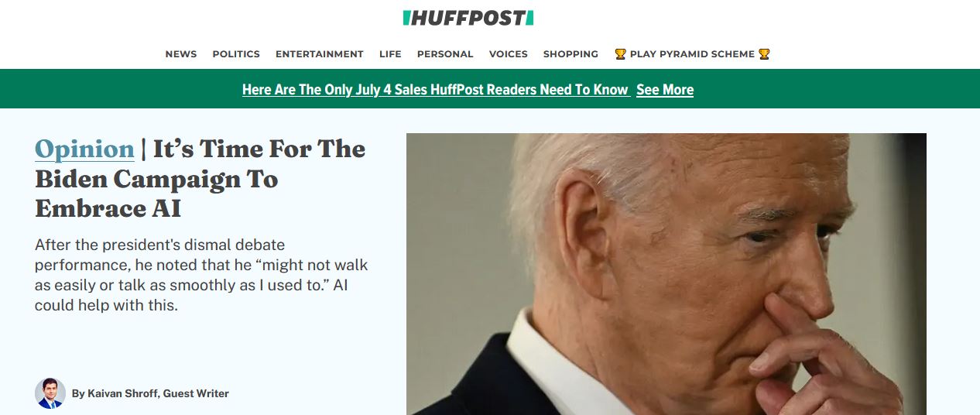Click the right trophy icon after Pyramid Scheme

pyautogui.click(x=764, y=54)
